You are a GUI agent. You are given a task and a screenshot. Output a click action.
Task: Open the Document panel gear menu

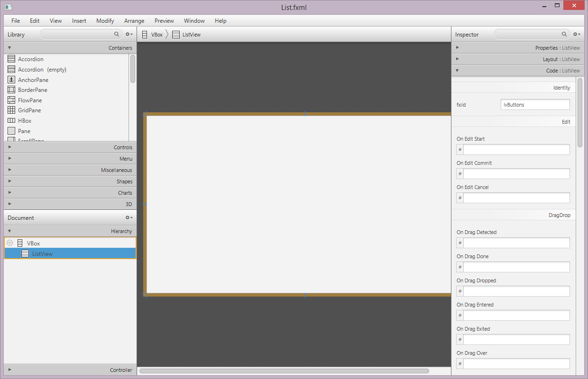[128, 217]
